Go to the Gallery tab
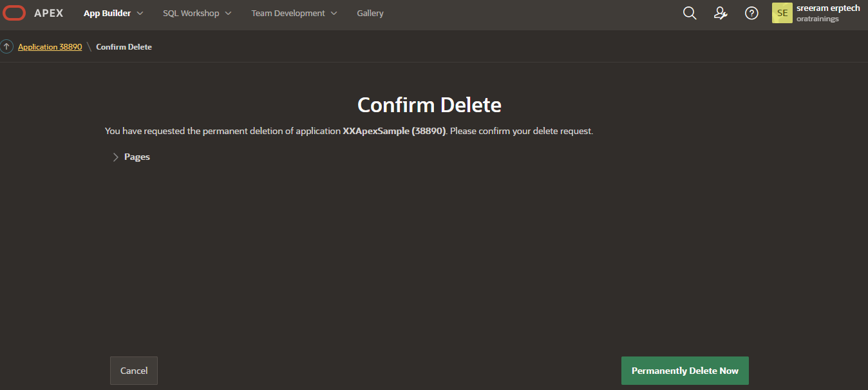This screenshot has height=390, width=868. pyautogui.click(x=370, y=14)
